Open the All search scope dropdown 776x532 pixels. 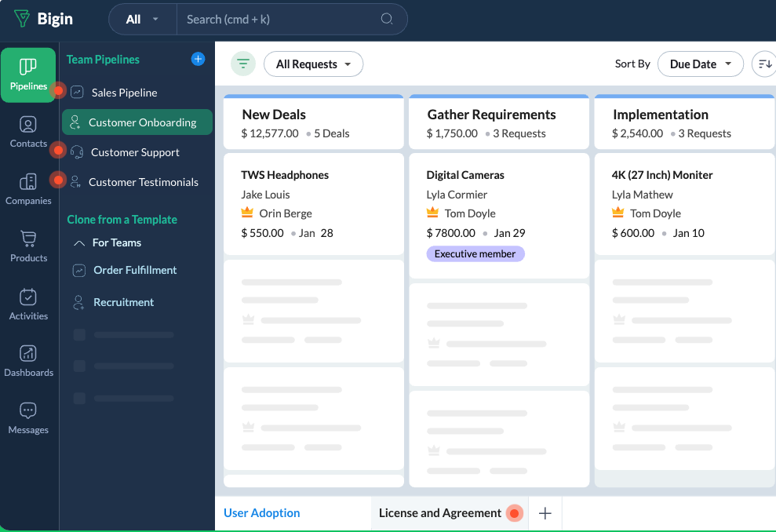click(x=142, y=20)
